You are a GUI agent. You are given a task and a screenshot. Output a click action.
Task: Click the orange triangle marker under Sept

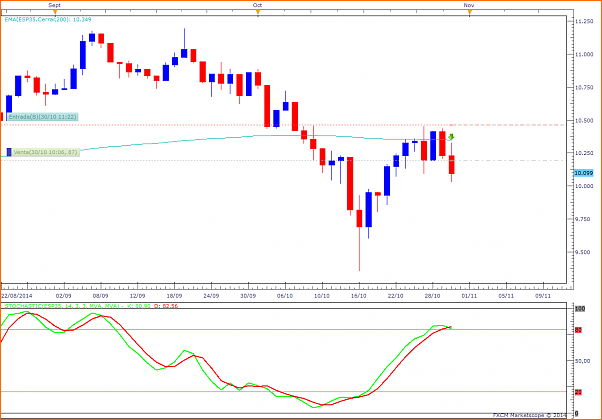55,12
